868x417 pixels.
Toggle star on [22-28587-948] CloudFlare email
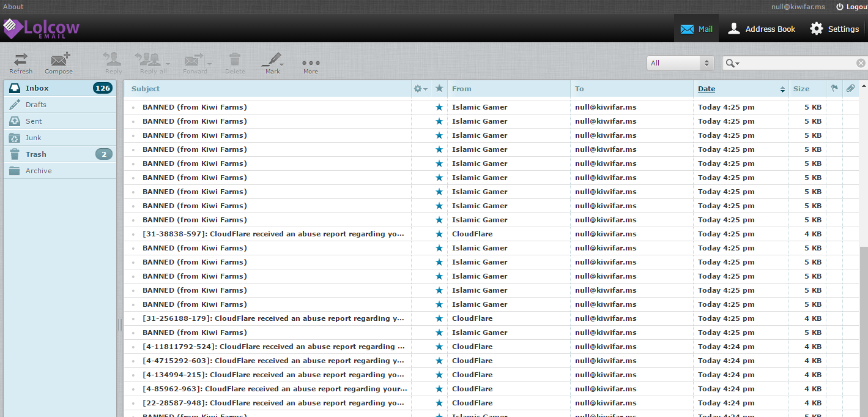[439, 403]
